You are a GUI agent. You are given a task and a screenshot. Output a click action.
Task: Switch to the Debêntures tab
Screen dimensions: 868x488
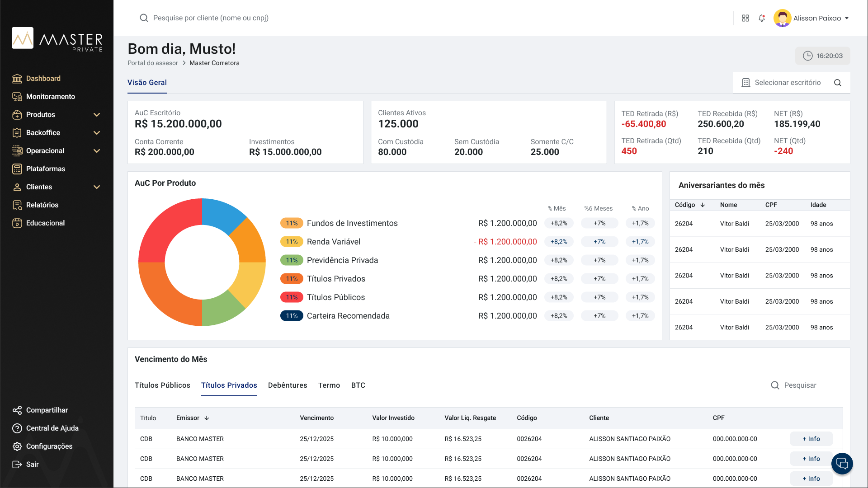[288, 385]
